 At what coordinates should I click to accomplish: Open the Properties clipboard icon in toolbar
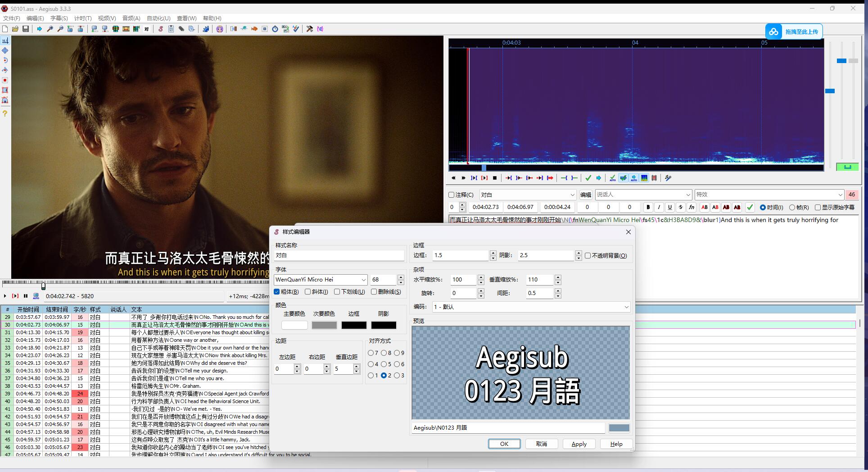point(171,29)
